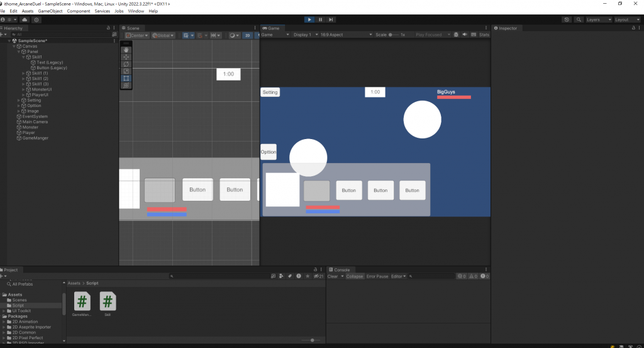The image size is (644, 348).
Task: Expand the Setting item in Hierarchy
Action: pos(19,100)
